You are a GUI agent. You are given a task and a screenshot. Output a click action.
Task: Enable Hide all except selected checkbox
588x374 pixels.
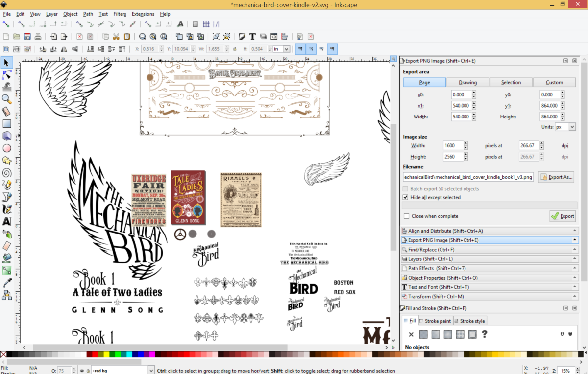[x=406, y=197]
